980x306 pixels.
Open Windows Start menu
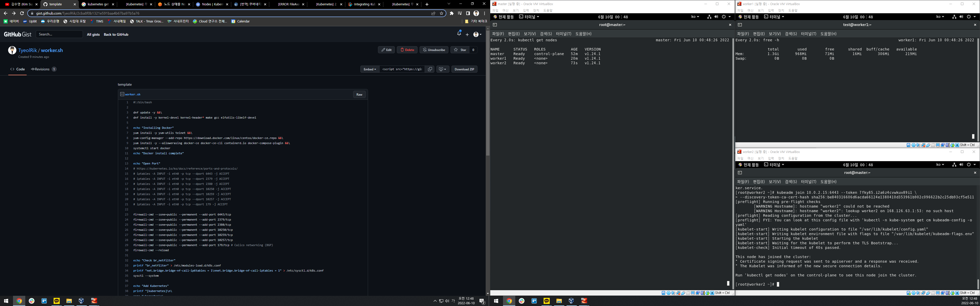click(x=6, y=301)
